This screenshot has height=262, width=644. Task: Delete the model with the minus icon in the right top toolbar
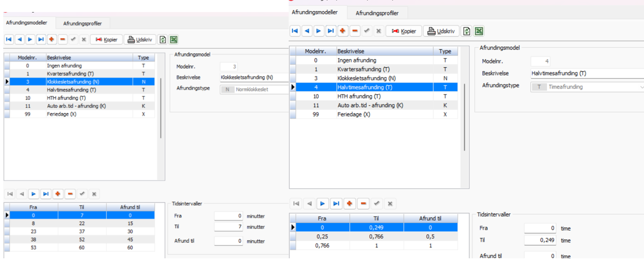[x=355, y=31]
